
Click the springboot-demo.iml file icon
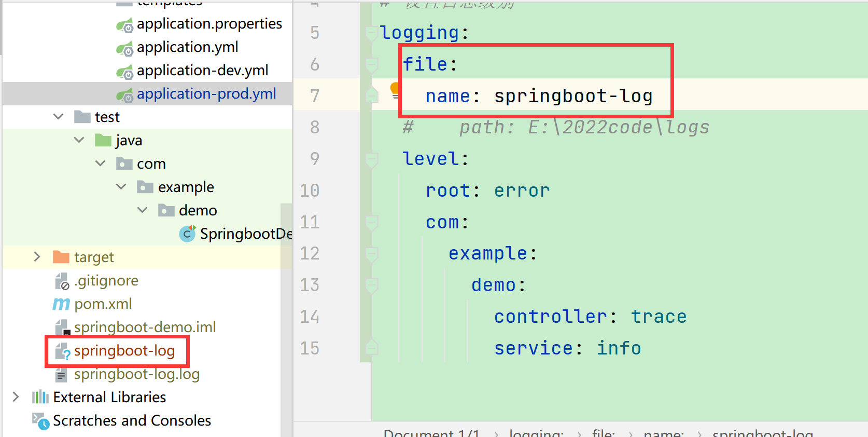tap(62, 327)
